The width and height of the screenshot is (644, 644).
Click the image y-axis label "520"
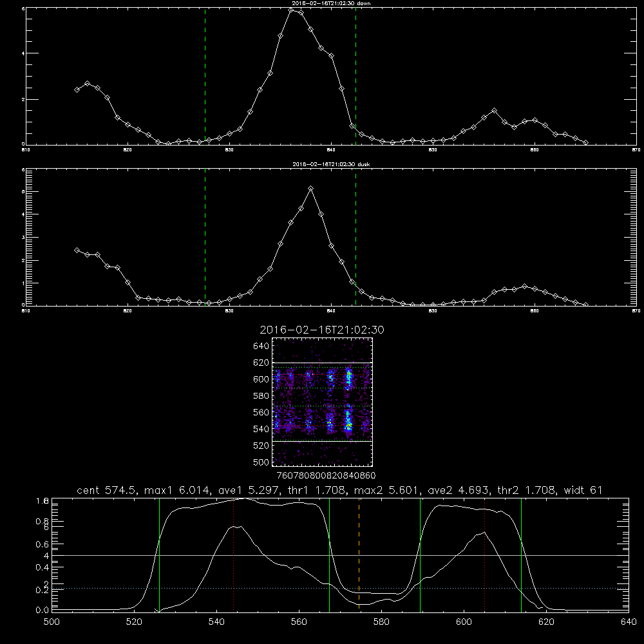[x=261, y=446]
